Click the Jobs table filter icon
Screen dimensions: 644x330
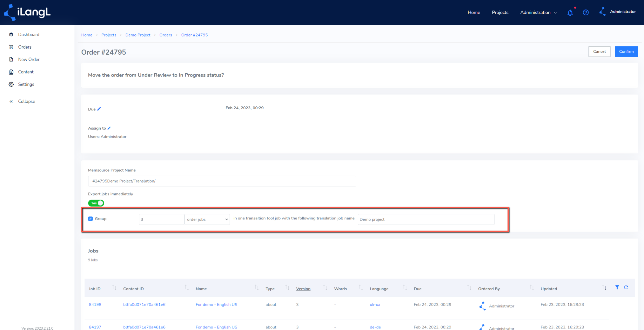(617, 287)
